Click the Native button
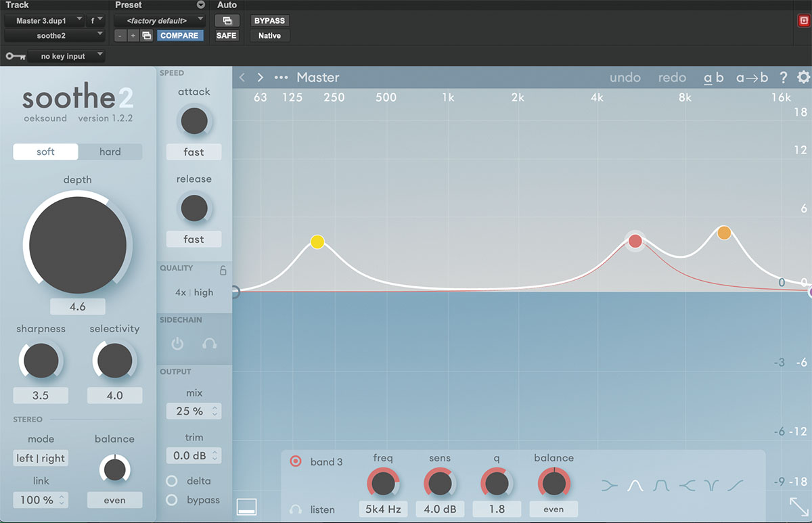The width and height of the screenshot is (812, 523). click(x=269, y=35)
